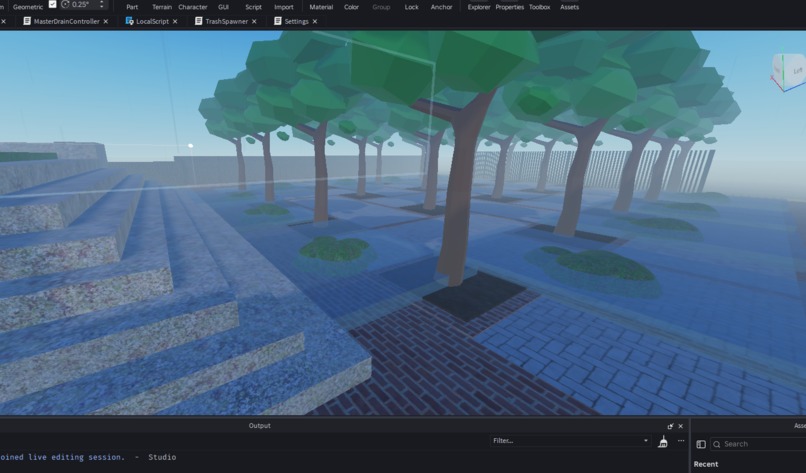Click the search magnifier icon
Screen dimensions: 806x473
pos(717,444)
